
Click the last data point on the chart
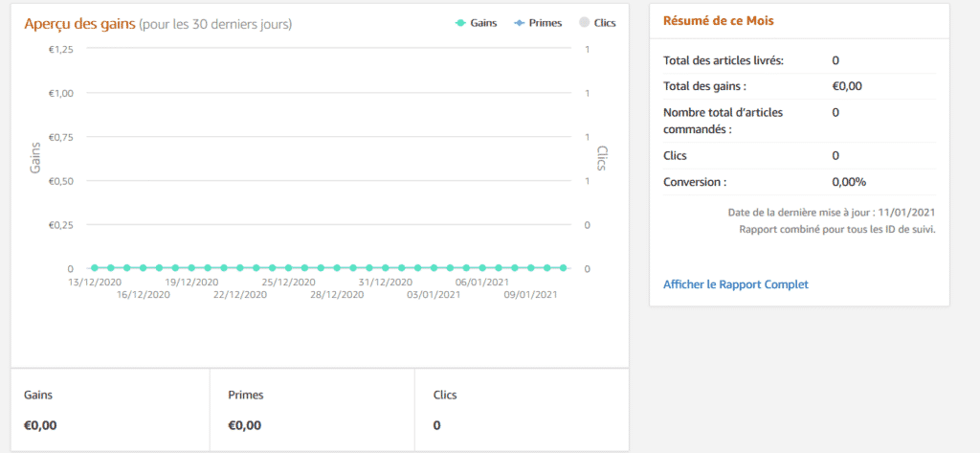[x=564, y=268]
